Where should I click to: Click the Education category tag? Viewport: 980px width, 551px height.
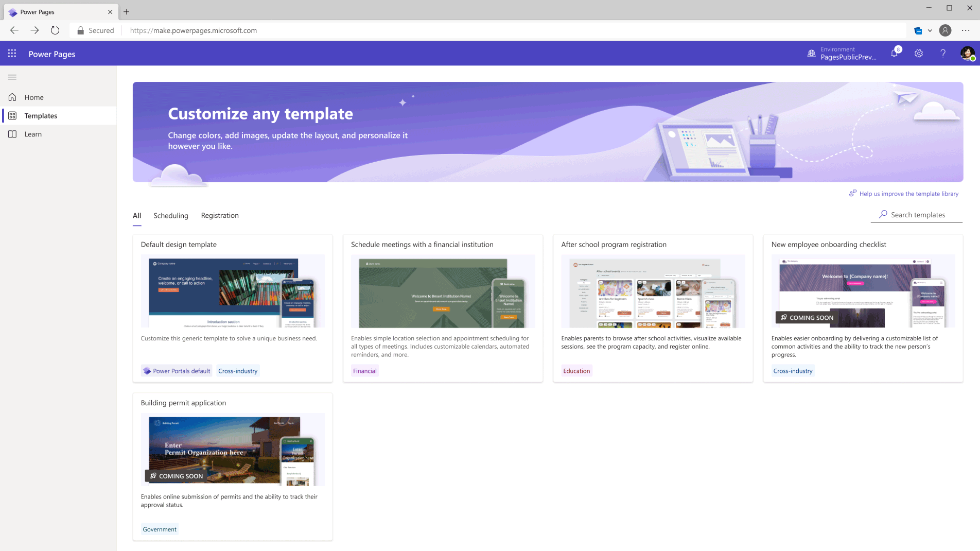(576, 371)
